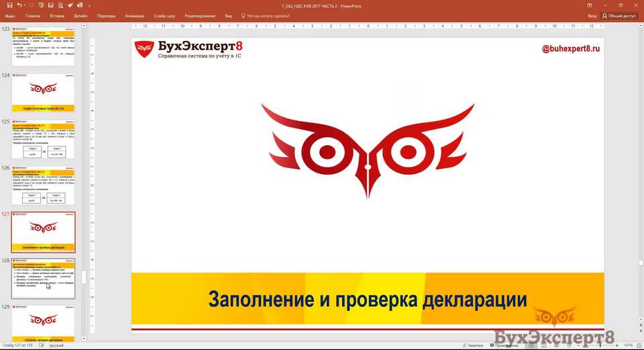Click the grayed Redo icon
The width and height of the screenshot is (644, 350).
[x=31, y=5]
